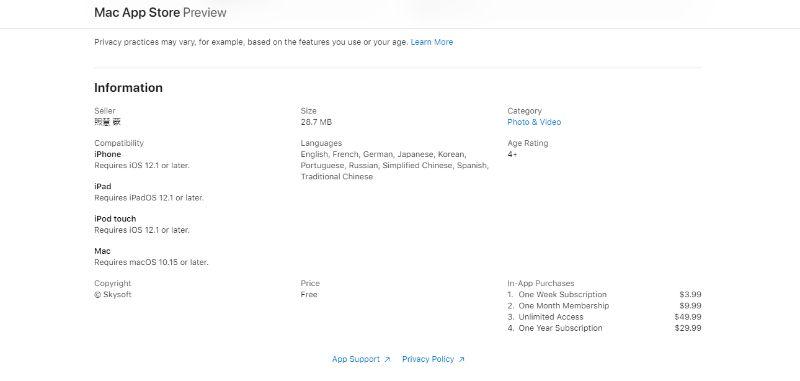Open the Learn More privacy link

[432, 42]
